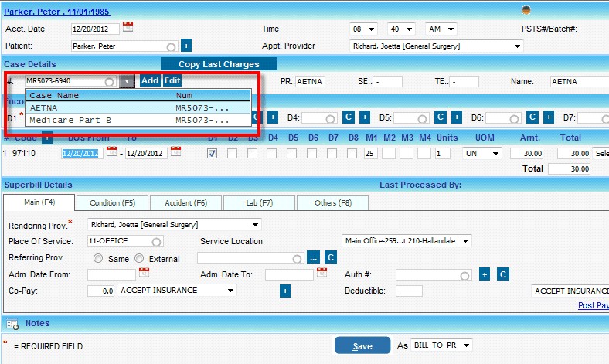Click the plus icon next to Patient field
This screenshot has height=364, width=609.
[185, 46]
